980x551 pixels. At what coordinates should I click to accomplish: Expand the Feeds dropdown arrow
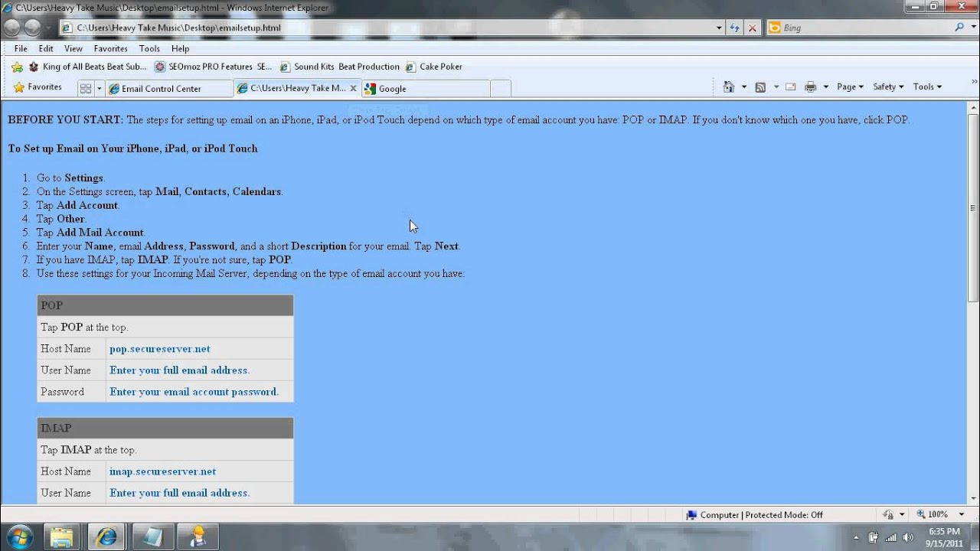[x=776, y=87]
